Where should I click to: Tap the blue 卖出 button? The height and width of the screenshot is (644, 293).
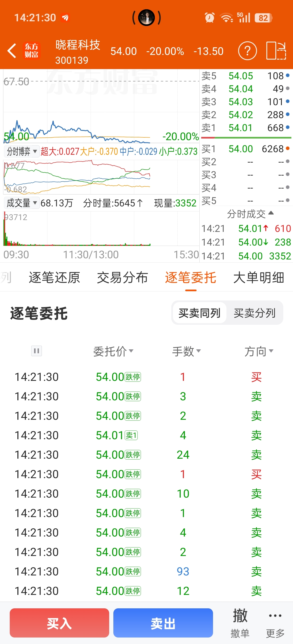click(x=163, y=623)
